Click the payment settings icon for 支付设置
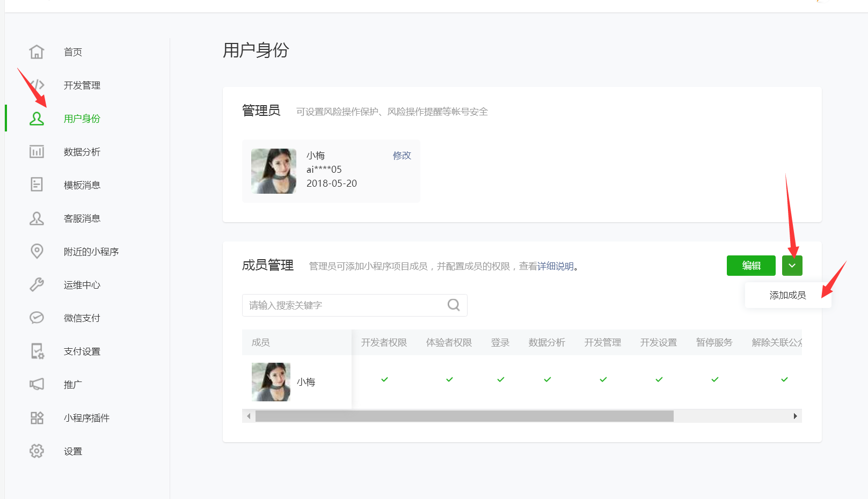The image size is (868, 499). point(37,351)
